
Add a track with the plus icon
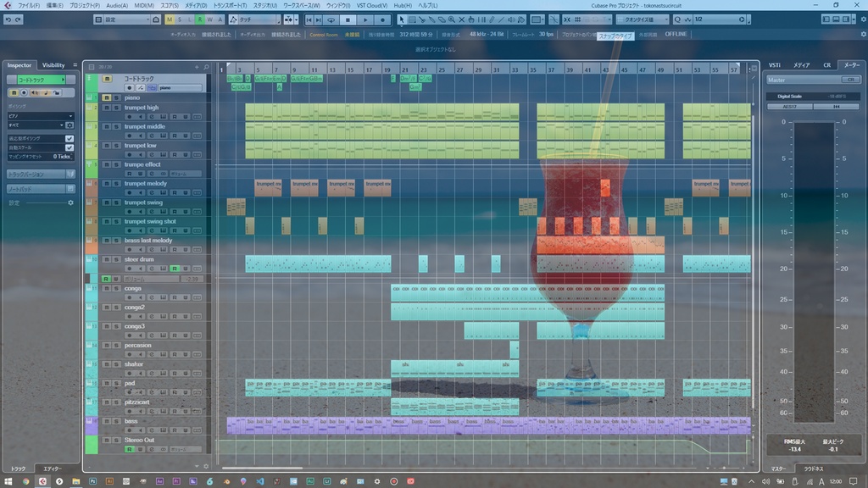(x=197, y=67)
